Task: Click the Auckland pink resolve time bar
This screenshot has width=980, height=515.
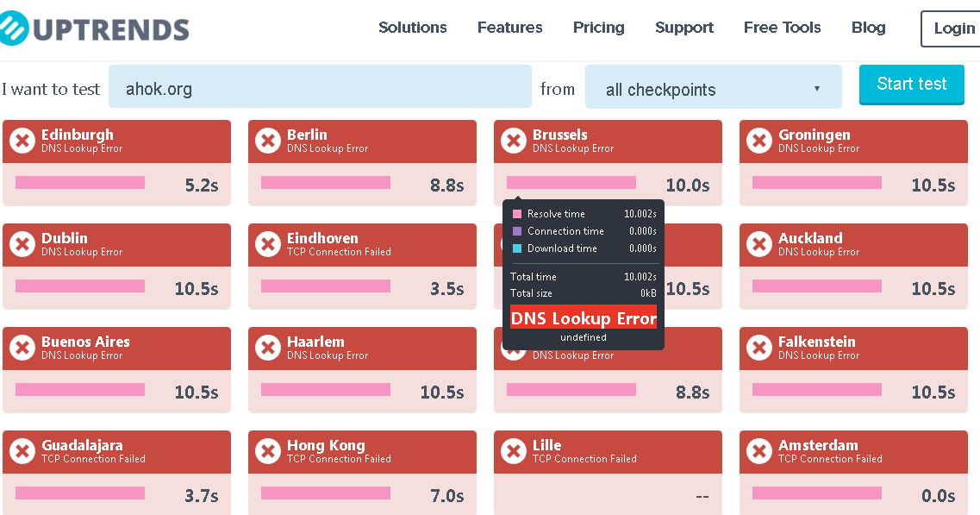Action: [x=817, y=286]
